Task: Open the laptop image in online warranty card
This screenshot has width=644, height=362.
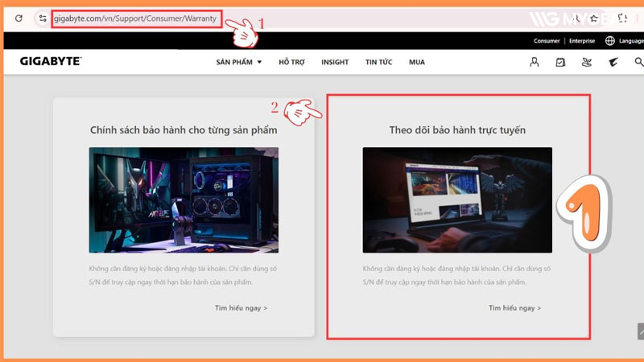Action: click(457, 200)
